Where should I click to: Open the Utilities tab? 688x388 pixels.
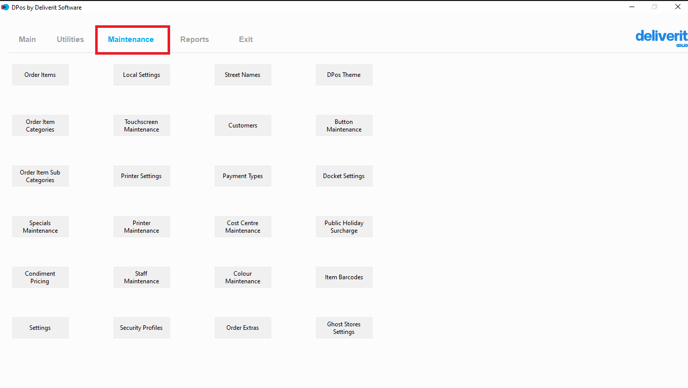click(x=70, y=40)
